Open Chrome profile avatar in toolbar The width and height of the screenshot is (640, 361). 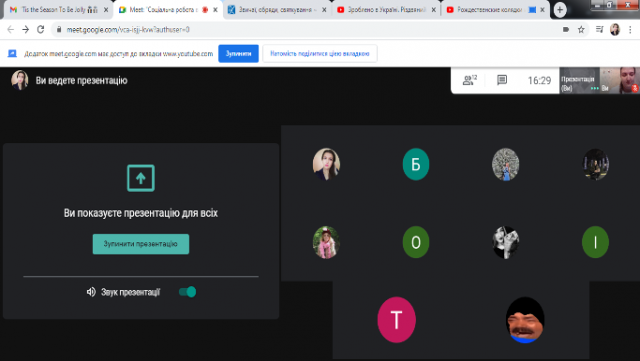point(615,29)
